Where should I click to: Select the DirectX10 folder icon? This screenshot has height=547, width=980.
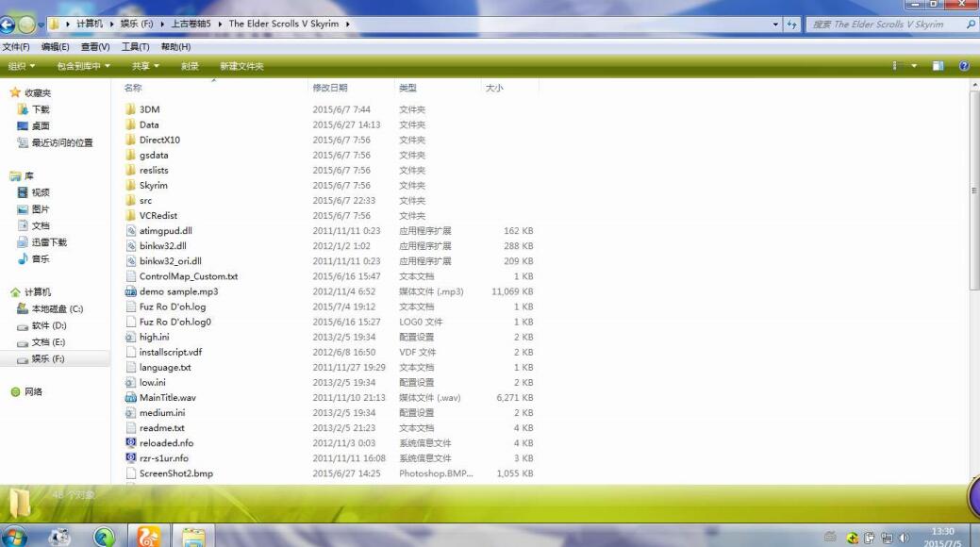pyautogui.click(x=130, y=140)
